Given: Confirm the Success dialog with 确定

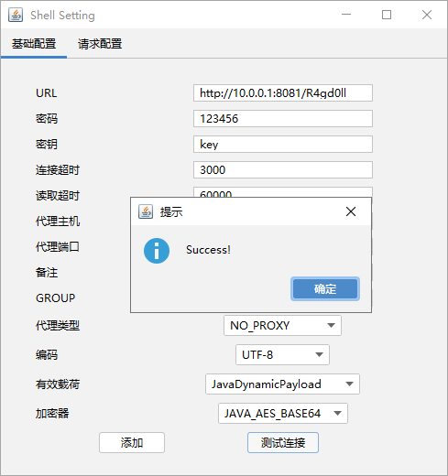Looking at the screenshot, I should (x=325, y=288).
